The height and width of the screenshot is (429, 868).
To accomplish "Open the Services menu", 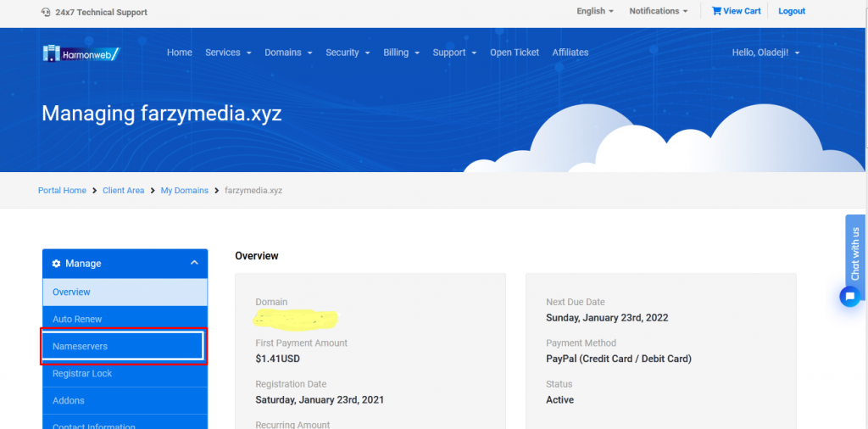I will [228, 53].
